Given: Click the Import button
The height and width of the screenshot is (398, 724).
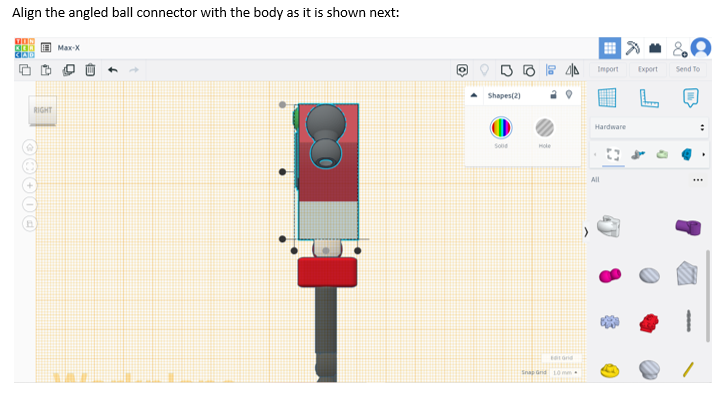Looking at the screenshot, I should point(608,69).
